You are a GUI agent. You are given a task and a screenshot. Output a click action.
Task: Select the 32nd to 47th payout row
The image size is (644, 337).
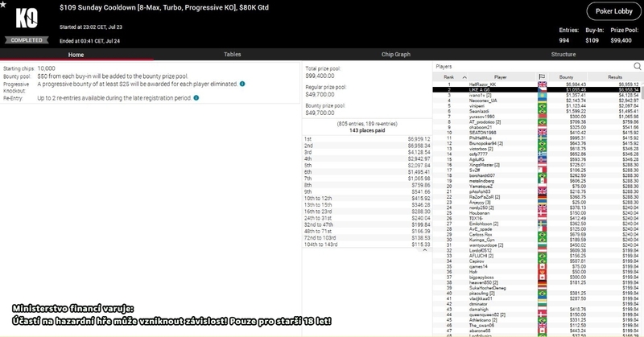(367, 224)
